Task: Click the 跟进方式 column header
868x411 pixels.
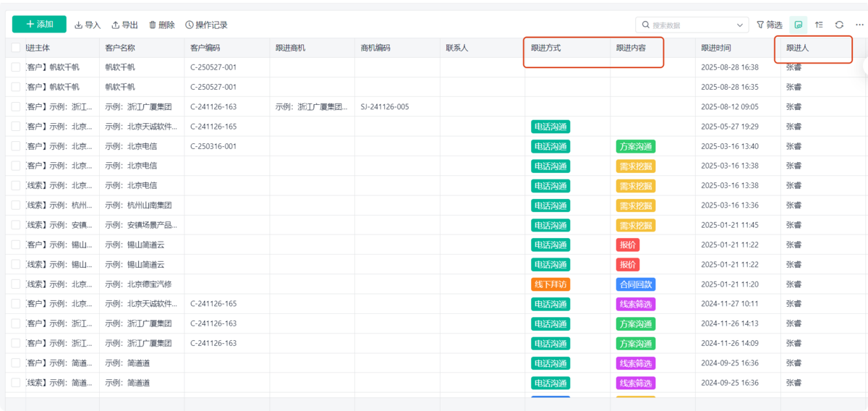Action: click(545, 48)
